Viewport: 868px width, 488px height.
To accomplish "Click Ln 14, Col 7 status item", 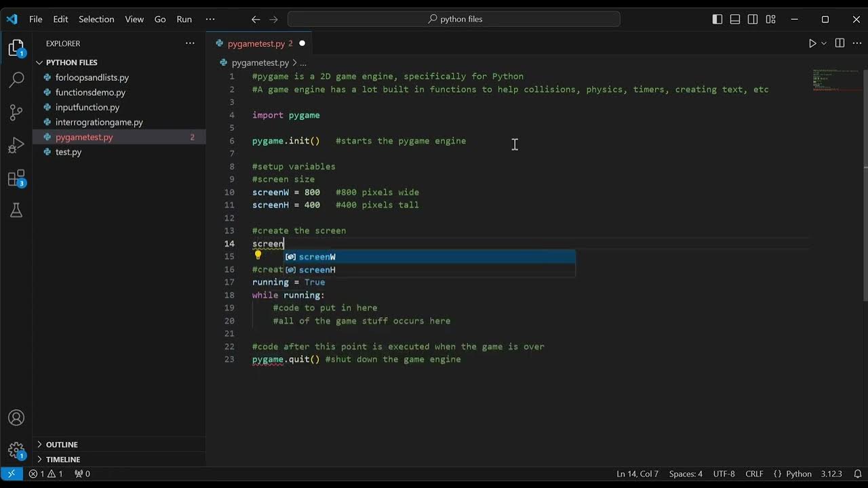I will [637, 474].
